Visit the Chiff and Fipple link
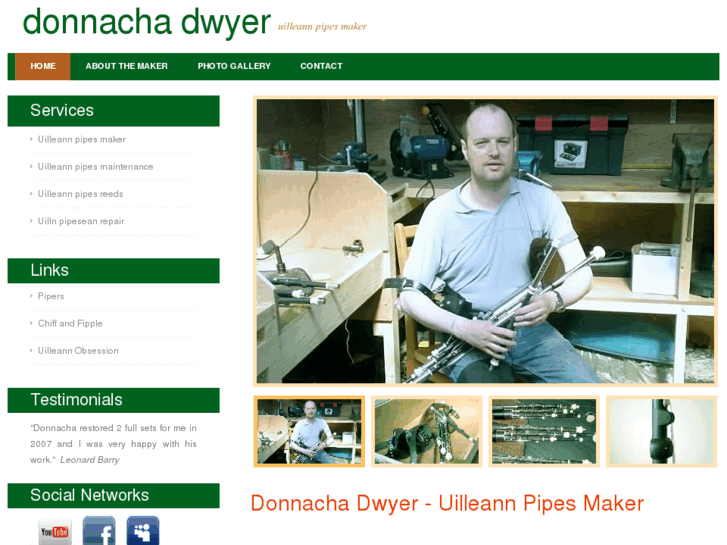 click(x=70, y=323)
